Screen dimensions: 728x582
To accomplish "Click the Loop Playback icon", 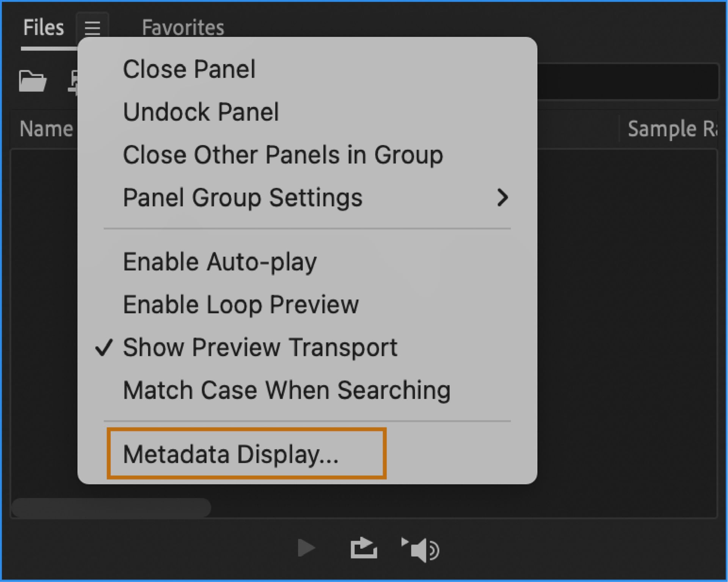I will tap(363, 548).
